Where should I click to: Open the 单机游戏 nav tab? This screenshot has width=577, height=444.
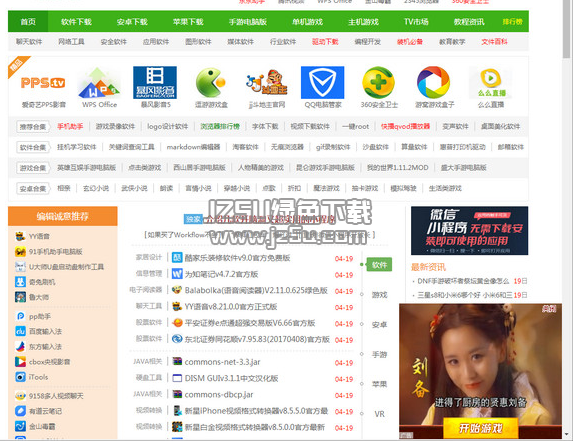point(307,22)
